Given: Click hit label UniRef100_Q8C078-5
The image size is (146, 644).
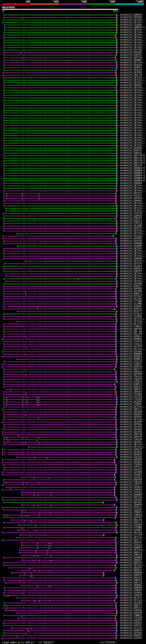Looking at the screenshot, I should coord(132,156).
